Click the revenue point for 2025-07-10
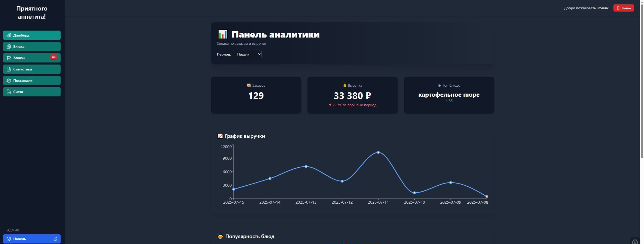644x244 pixels. tap(414, 193)
